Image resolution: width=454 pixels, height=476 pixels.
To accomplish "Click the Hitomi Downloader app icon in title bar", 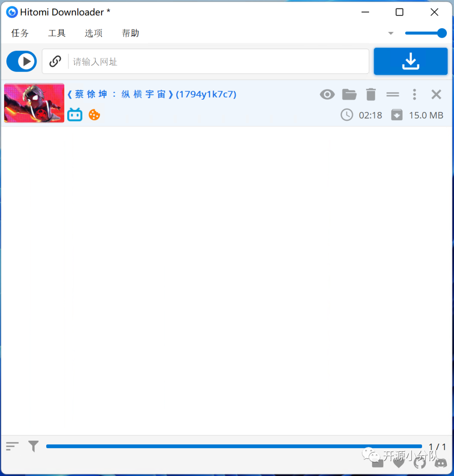I will [x=12, y=12].
